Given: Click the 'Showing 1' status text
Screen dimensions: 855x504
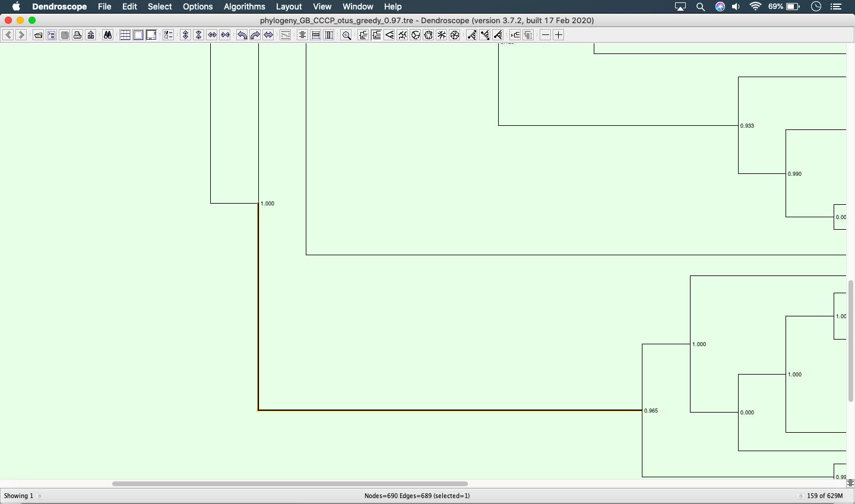Looking at the screenshot, I should (18, 496).
